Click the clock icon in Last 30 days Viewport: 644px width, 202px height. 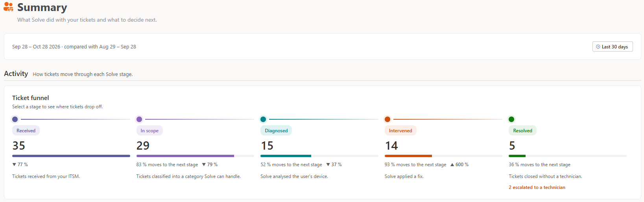pyautogui.click(x=598, y=46)
